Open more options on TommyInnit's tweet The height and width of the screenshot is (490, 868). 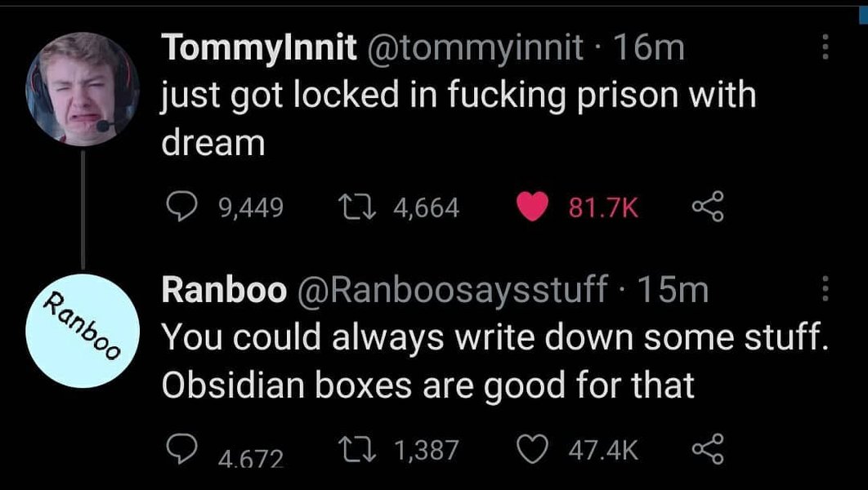(825, 47)
